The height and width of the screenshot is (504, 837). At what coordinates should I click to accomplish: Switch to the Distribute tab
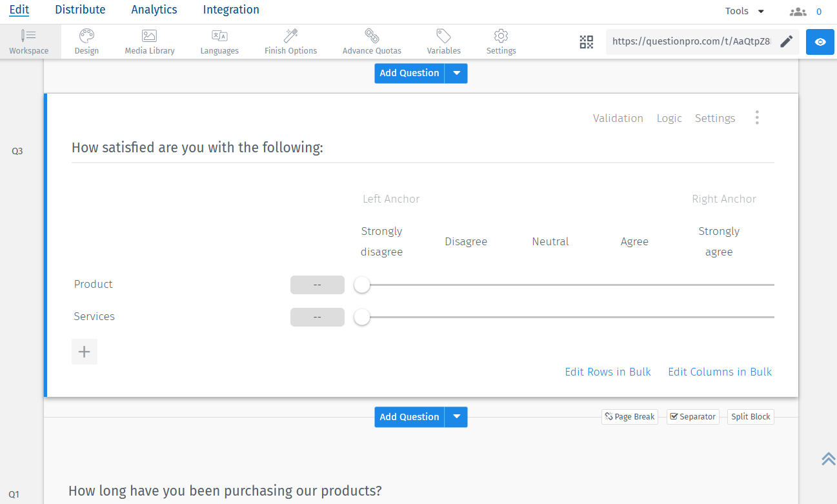click(x=80, y=10)
